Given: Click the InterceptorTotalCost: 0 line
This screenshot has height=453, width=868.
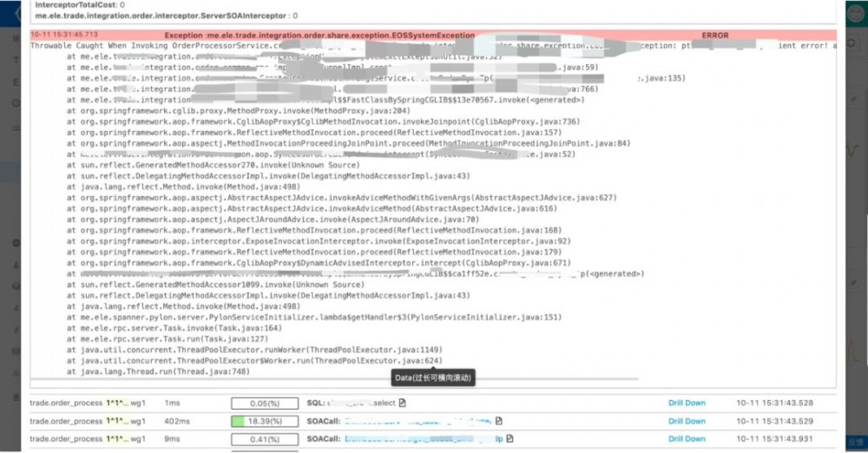Looking at the screenshot, I should pos(80,5).
